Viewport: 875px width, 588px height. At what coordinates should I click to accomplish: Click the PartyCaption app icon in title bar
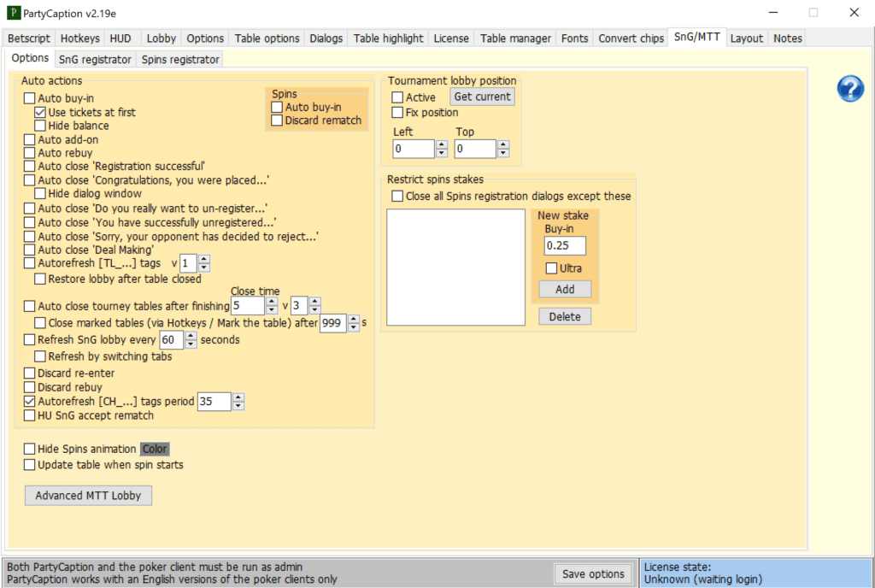pyautogui.click(x=14, y=13)
